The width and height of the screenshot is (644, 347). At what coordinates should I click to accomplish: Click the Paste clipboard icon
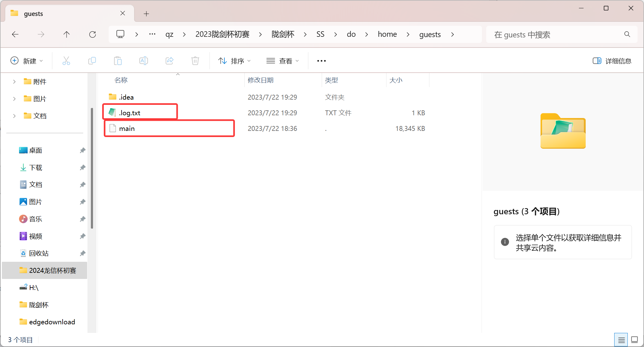click(118, 61)
